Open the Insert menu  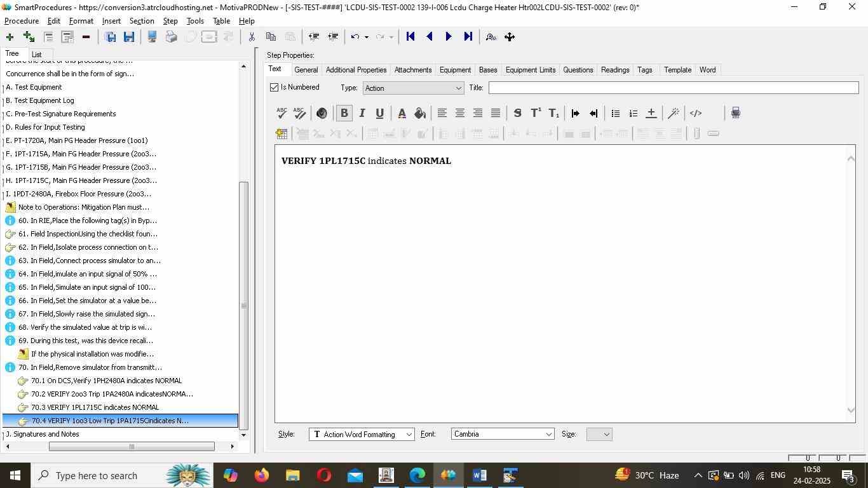pyautogui.click(x=111, y=21)
